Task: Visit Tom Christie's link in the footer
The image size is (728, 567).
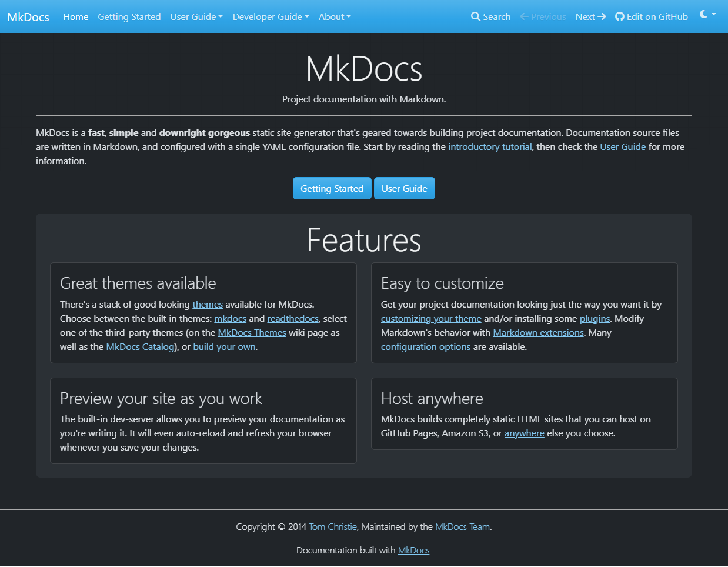Action: pos(333,526)
